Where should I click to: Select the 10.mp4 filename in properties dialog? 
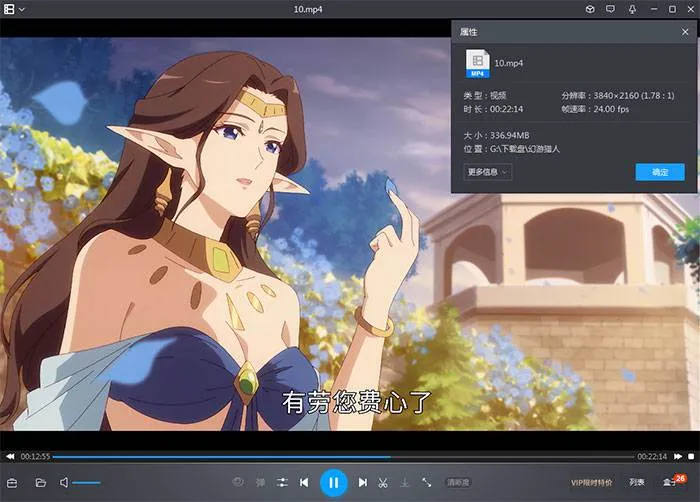(508, 63)
